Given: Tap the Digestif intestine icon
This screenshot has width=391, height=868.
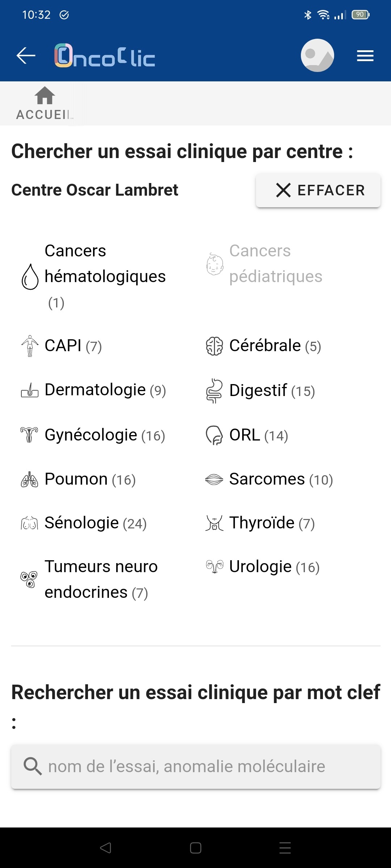Looking at the screenshot, I should click(x=214, y=391).
